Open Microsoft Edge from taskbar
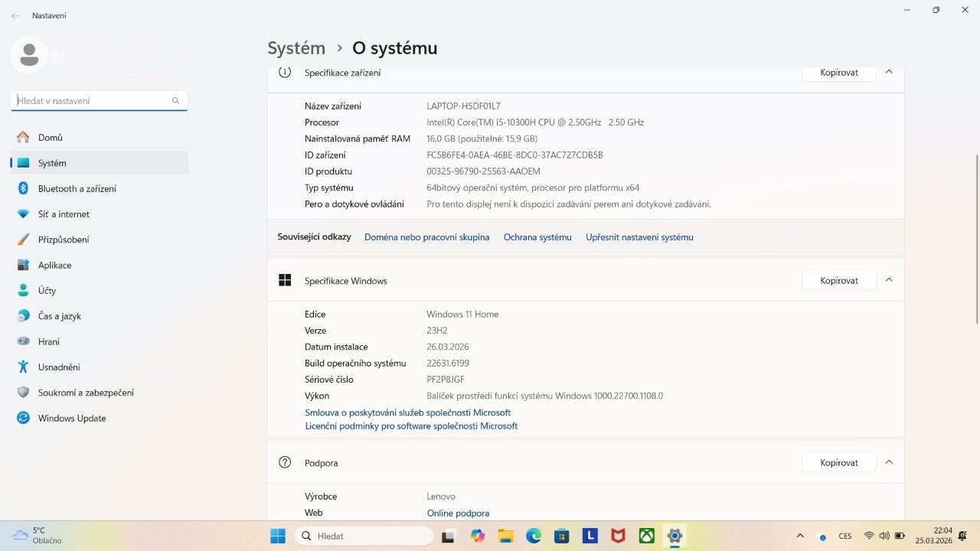Image resolution: width=980 pixels, height=551 pixels. 534,536
